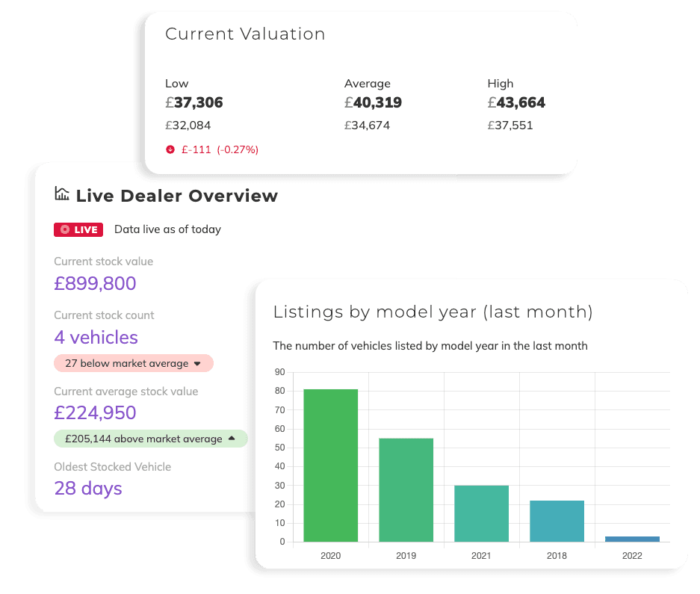
Task: Click the 28 days oldest stocked vehicle
Action: click(x=88, y=488)
